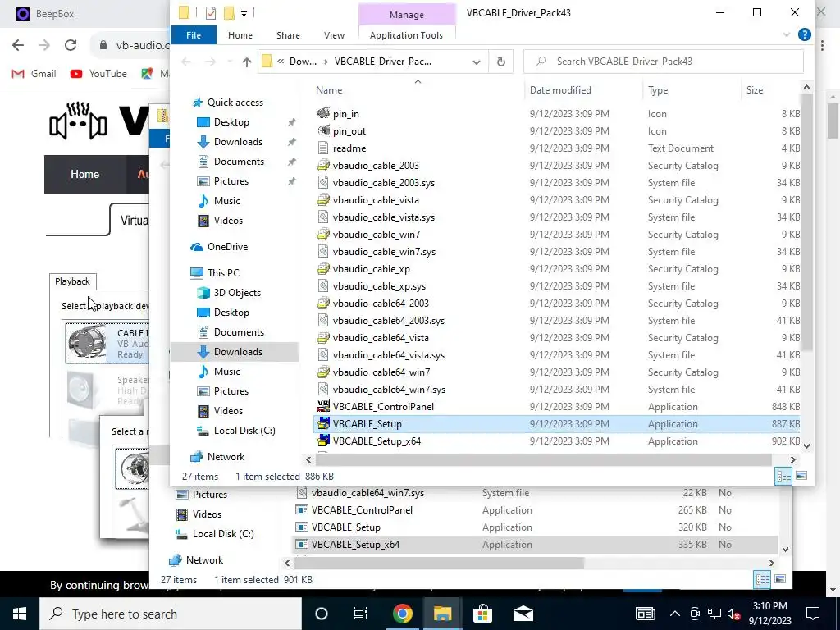Screen dimensions: 840x630
Task: Open Network in the back Explorer window
Action: point(204,560)
